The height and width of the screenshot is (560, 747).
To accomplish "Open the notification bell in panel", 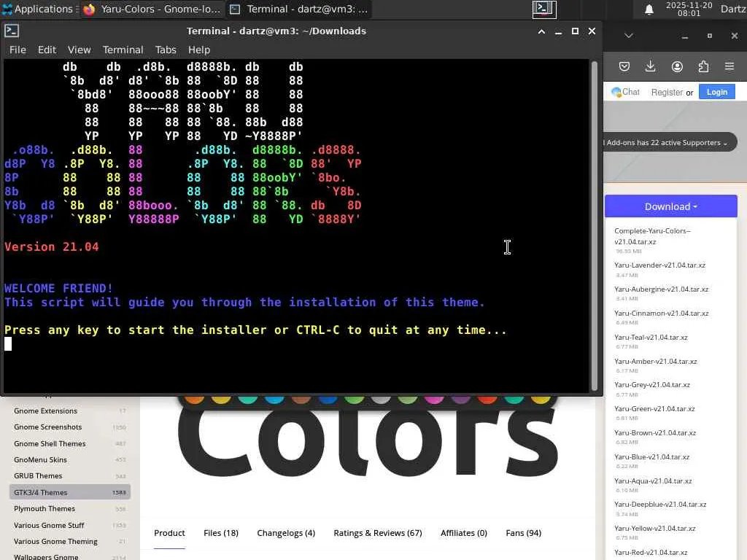I will (x=649, y=9).
